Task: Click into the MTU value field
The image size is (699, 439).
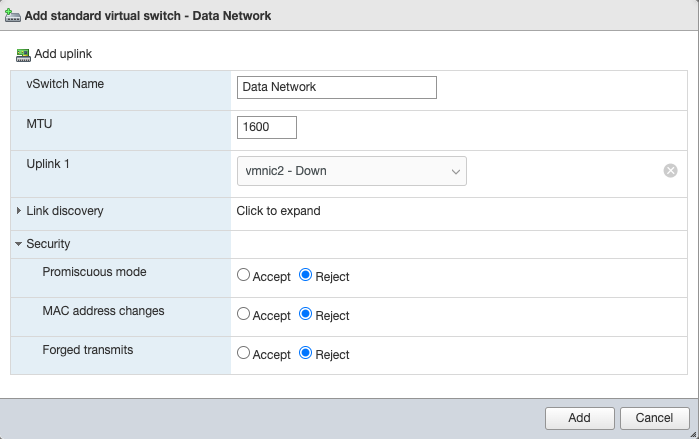Action: (267, 128)
